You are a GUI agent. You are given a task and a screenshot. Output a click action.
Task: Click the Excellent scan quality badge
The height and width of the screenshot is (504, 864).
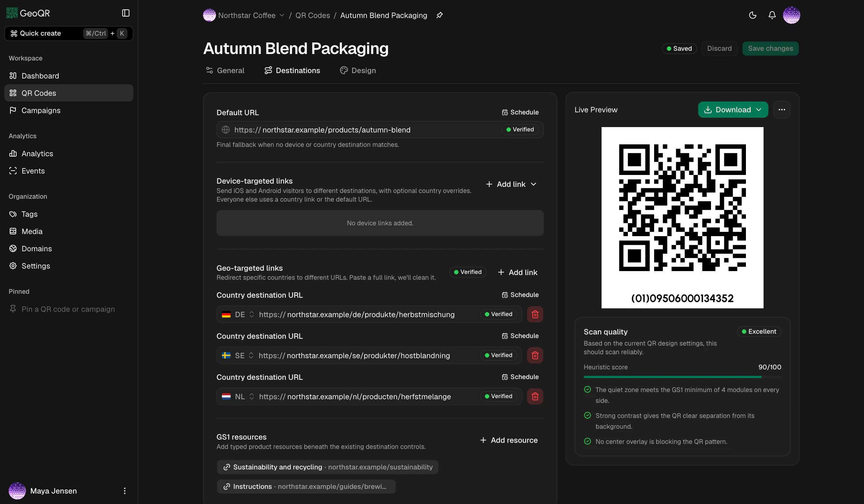pyautogui.click(x=759, y=332)
